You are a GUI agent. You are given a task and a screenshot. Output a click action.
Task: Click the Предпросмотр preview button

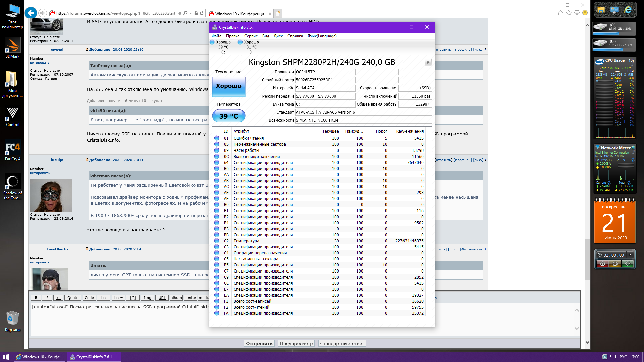[x=296, y=343]
